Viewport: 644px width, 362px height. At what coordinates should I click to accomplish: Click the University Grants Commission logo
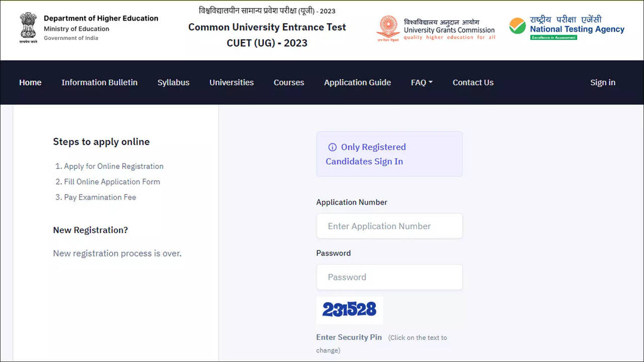436,28
